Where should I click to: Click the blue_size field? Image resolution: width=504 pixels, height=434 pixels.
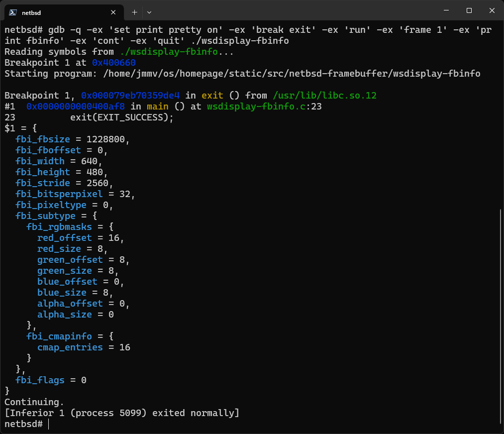click(x=62, y=292)
